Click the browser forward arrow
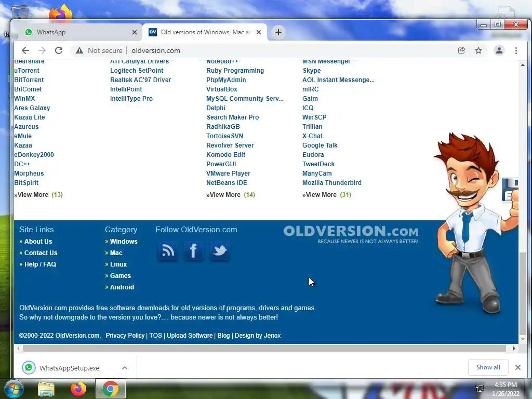Image resolution: width=532 pixels, height=399 pixels. pyautogui.click(x=42, y=50)
